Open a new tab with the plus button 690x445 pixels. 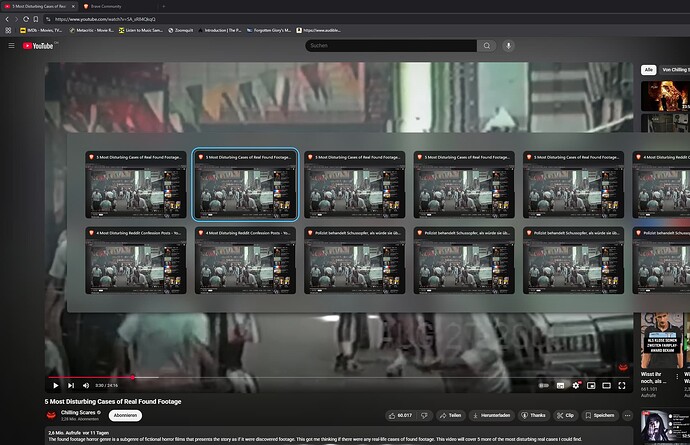[163, 7]
